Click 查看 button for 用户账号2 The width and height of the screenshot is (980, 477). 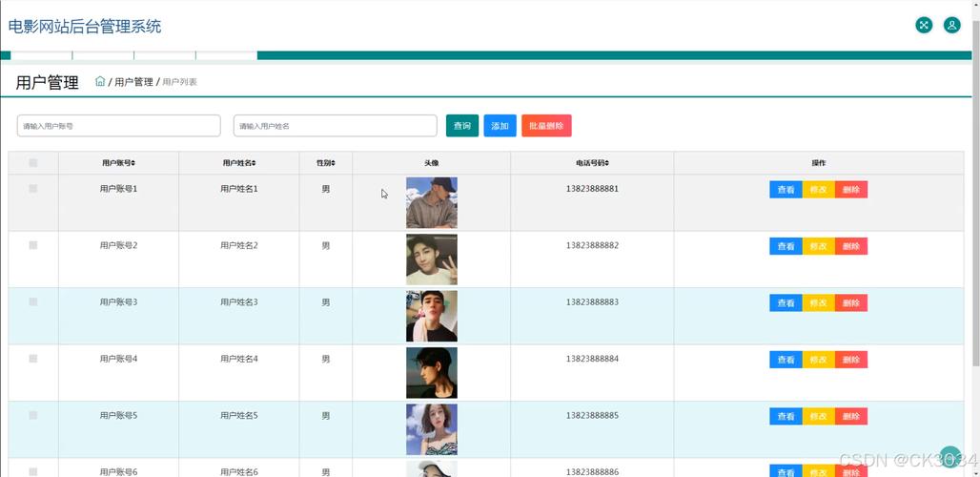[x=786, y=246]
